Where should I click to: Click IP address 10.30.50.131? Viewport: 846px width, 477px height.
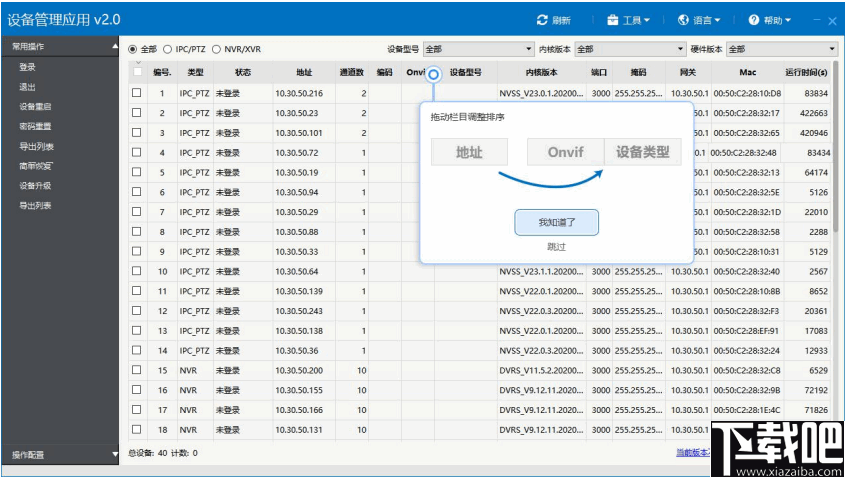[299, 430]
